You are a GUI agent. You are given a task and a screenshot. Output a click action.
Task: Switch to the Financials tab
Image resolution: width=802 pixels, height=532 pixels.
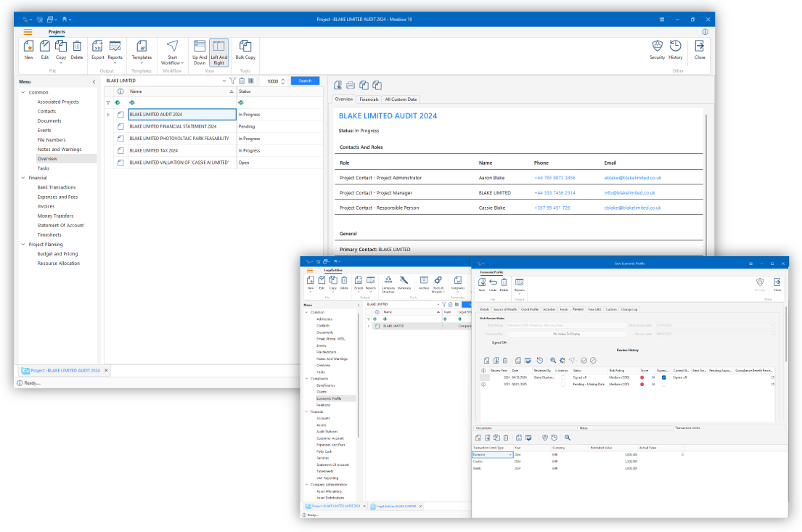pyautogui.click(x=369, y=99)
